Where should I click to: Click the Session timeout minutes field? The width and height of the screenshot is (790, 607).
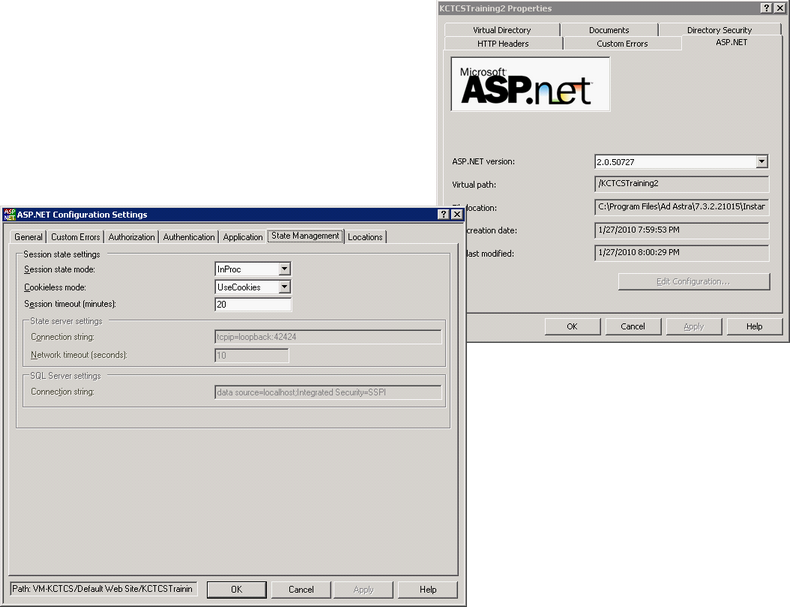252,304
